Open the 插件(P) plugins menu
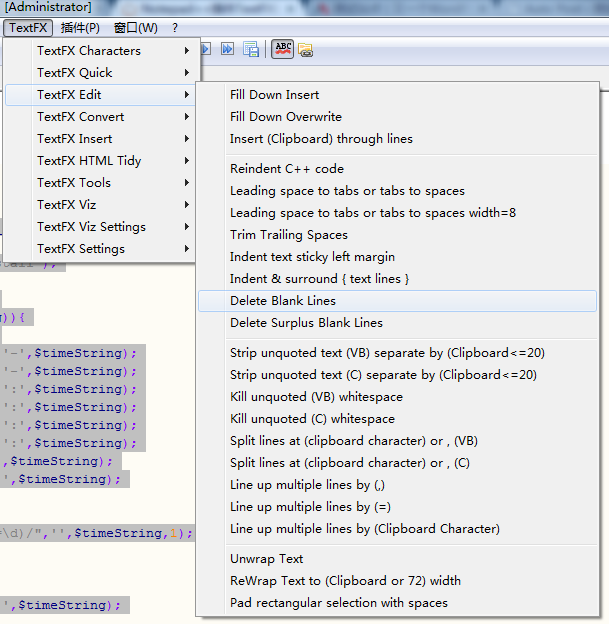 [x=80, y=28]
